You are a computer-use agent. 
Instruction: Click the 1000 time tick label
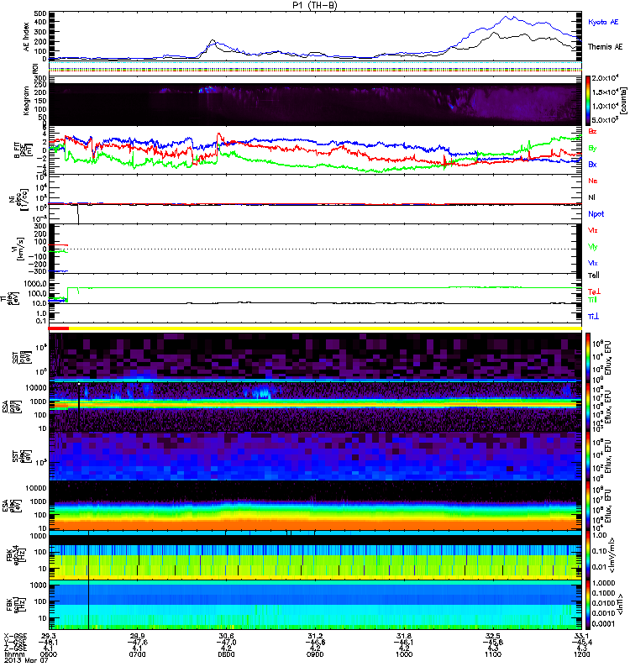404,654
